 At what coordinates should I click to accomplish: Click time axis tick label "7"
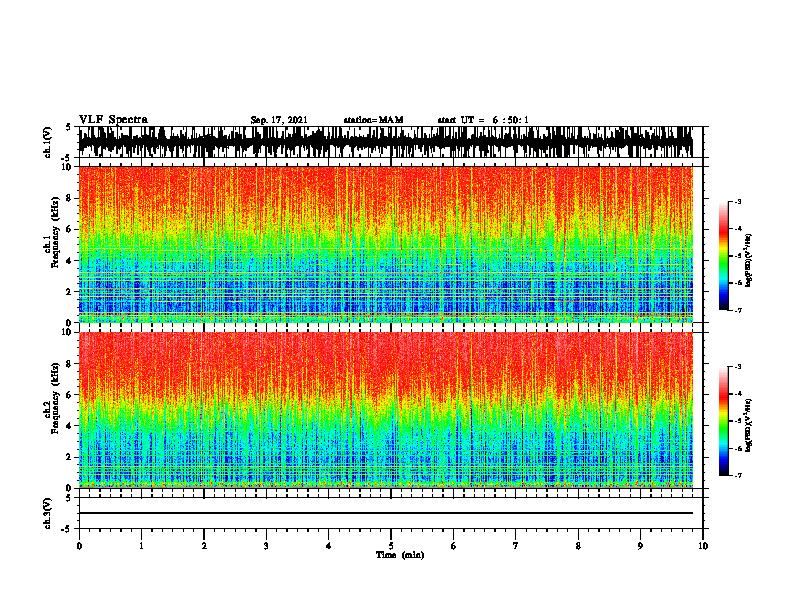(516, 546)
